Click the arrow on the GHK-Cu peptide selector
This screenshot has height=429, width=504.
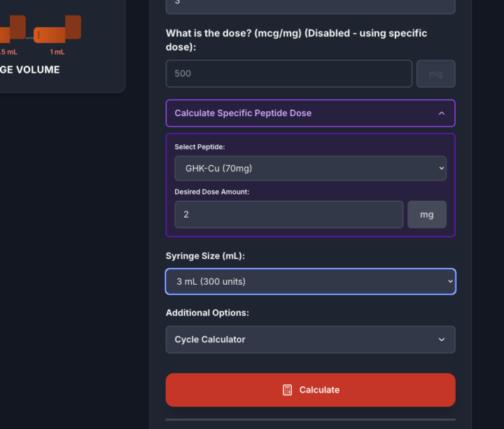(440, 169)
